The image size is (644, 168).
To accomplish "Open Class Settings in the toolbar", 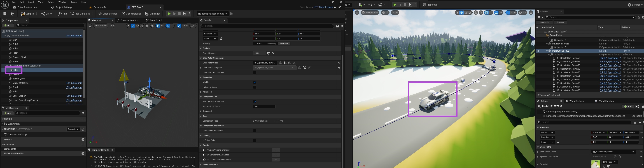I will click(x=108, y=14).
